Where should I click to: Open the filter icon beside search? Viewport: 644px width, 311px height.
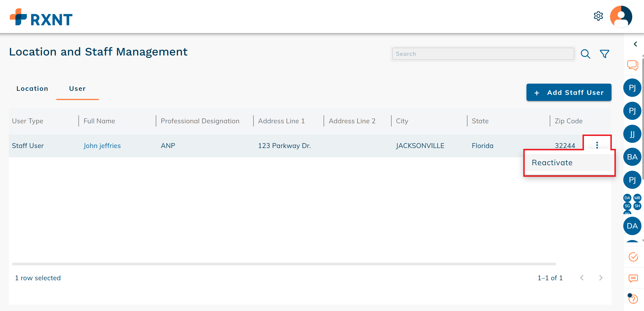click(604, 53)
